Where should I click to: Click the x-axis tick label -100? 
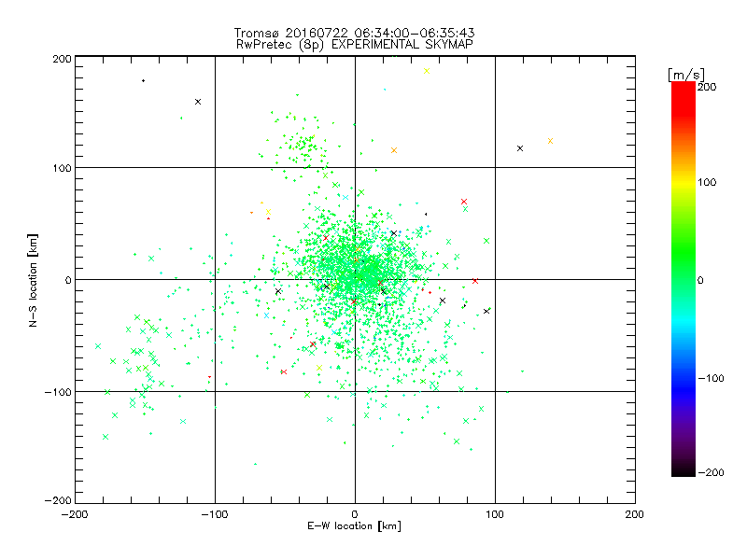click(215, 514)
